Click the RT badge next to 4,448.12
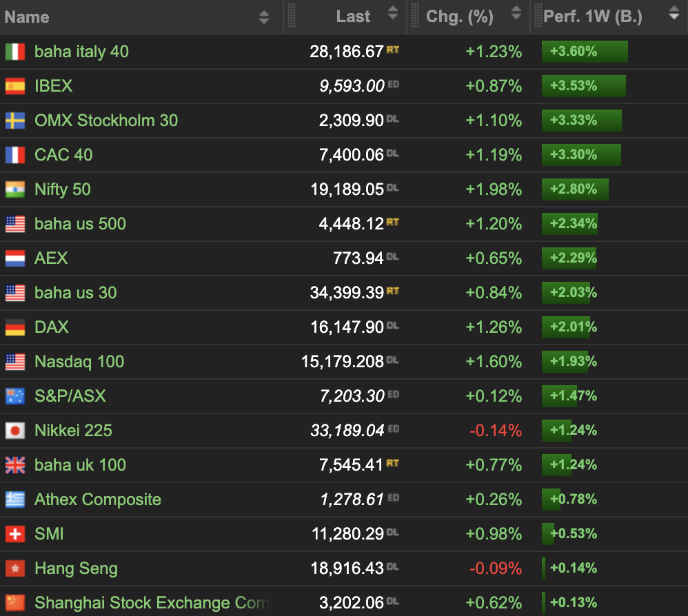This screenshot has width=688, height=616. [x=393, y=223]
